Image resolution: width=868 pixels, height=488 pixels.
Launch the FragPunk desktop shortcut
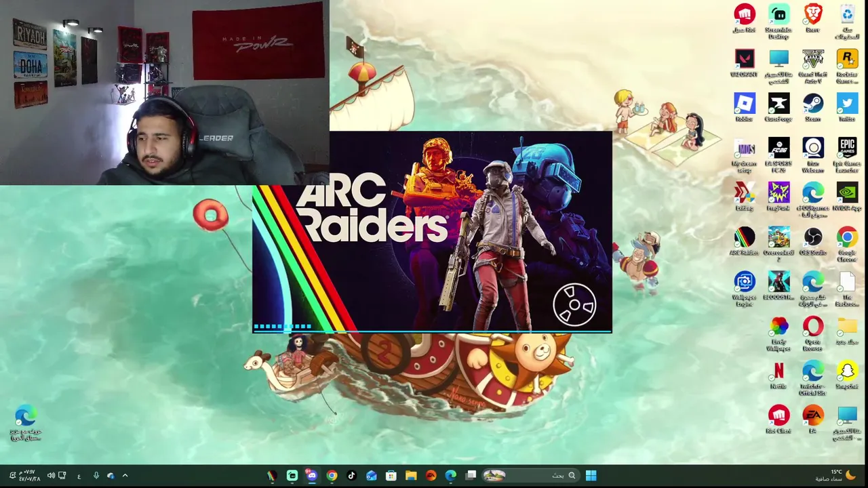[778, 197]
